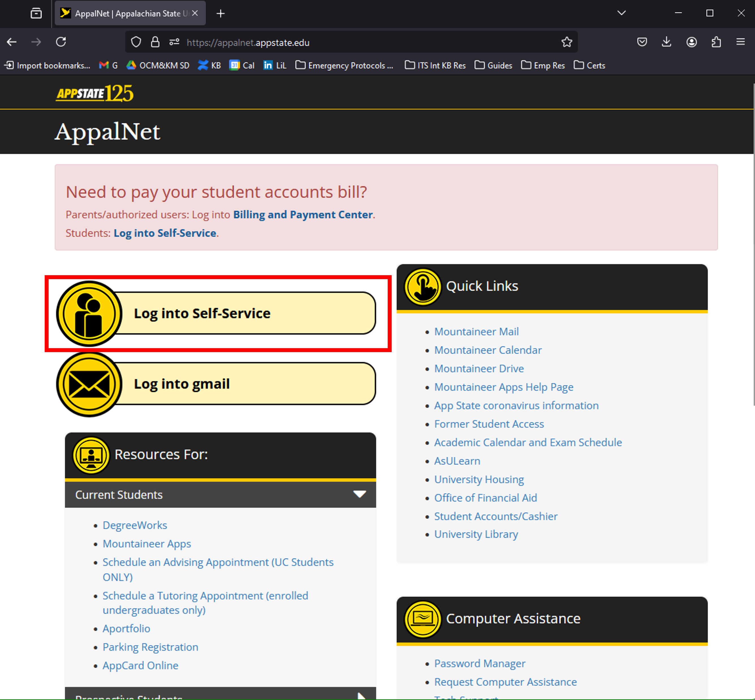
Task: Click the Billing and Payment Center link
Action: coord(303,214)
